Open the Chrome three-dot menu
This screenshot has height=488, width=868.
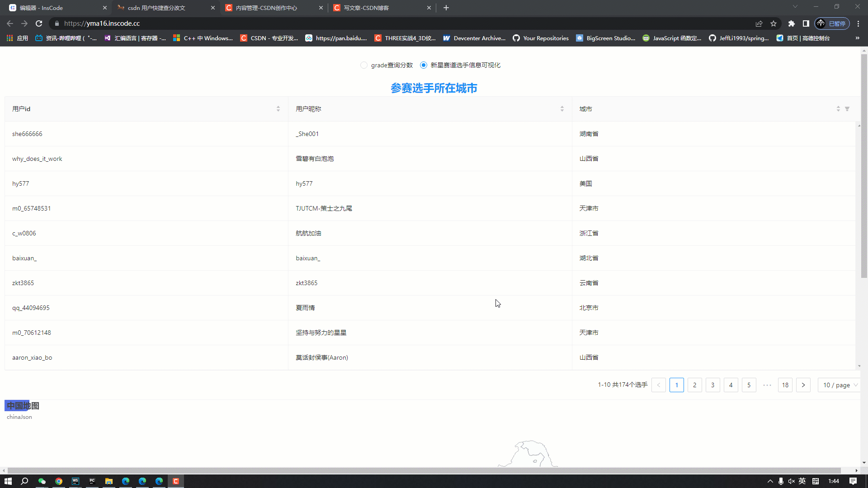tap(858, 23)
